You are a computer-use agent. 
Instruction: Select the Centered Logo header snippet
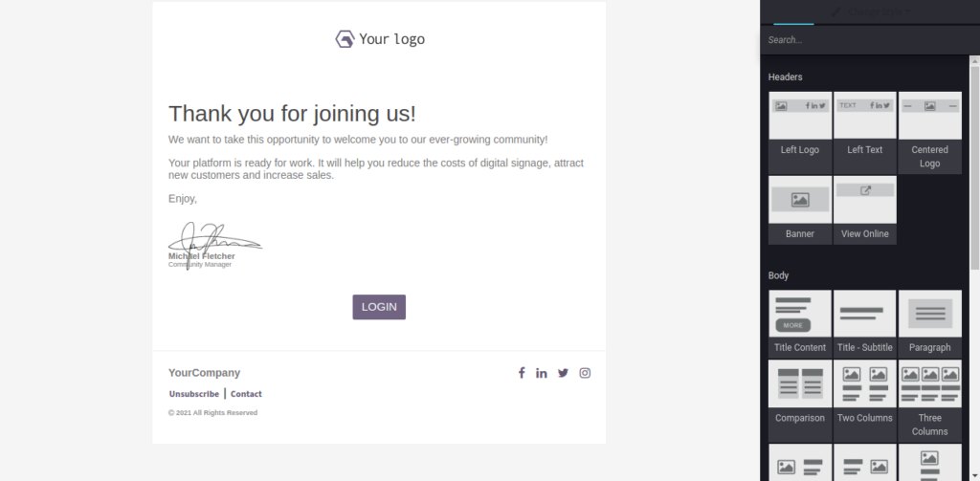point(930,132)
